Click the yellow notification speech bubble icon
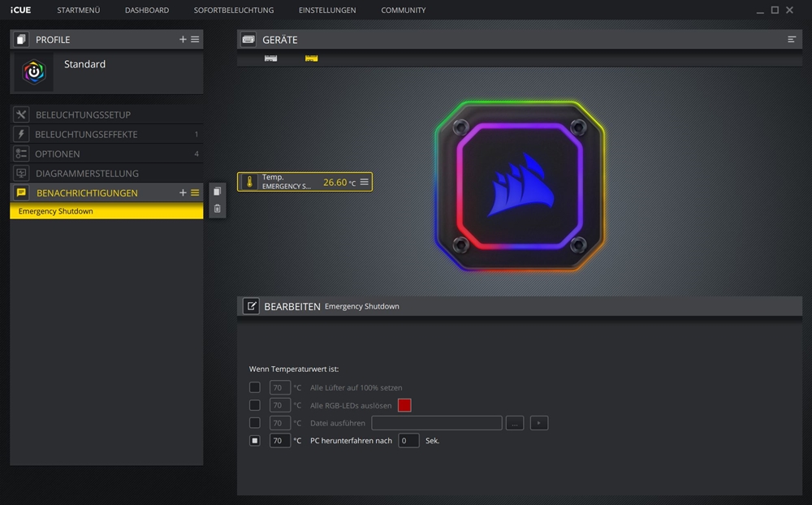The image size is (812, 505). pos(21,192)
